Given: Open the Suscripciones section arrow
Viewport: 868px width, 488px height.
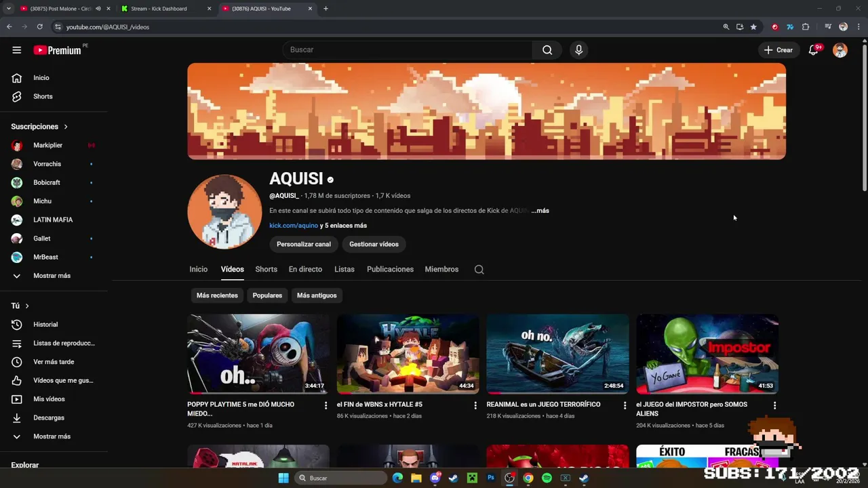Looking at the screenshot, I should click(66, 127).
